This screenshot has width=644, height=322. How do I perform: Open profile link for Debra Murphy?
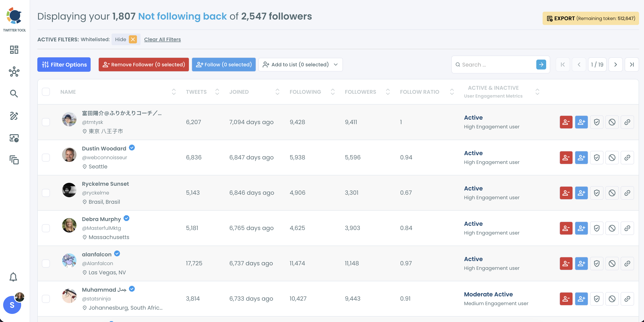[x=627, y=228]
